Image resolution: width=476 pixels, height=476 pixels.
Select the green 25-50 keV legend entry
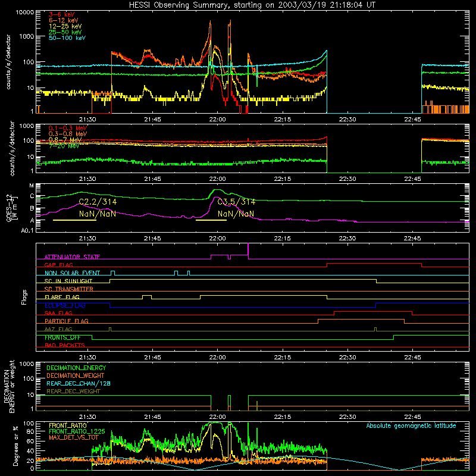[x=65, y=32]
